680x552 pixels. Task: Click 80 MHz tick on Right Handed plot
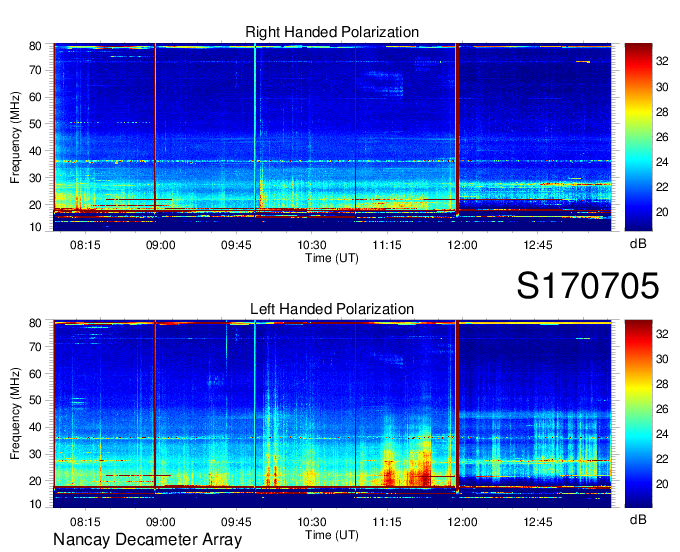coord(35,46)
